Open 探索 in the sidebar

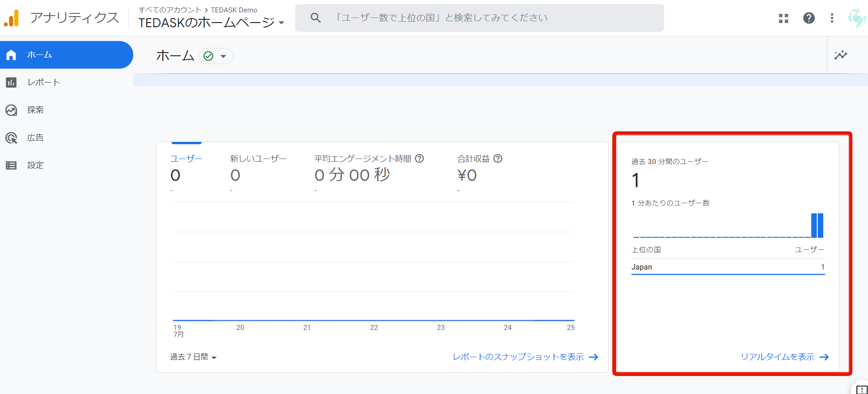pyautogui.click(x=35, y=110)
